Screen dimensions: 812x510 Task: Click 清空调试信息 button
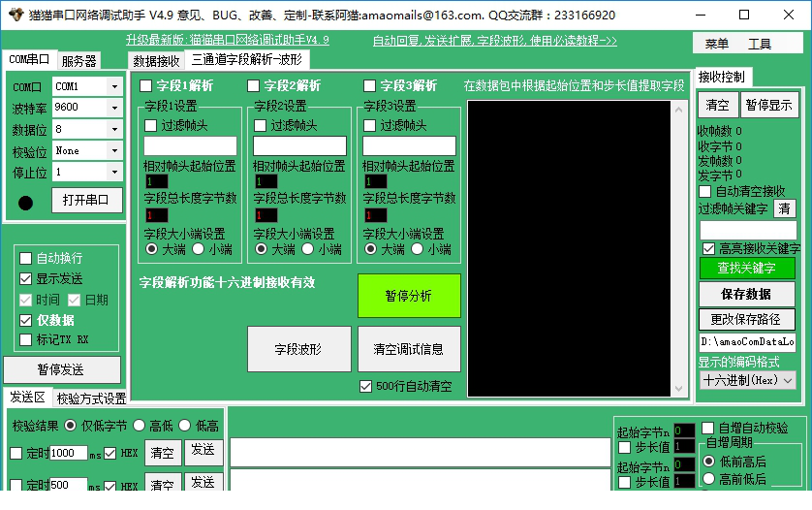coord(409,349)
